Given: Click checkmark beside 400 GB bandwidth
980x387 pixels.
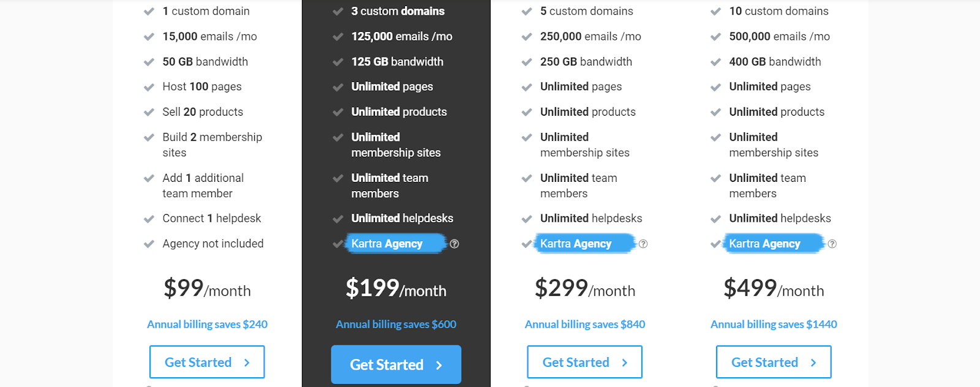Looking at the screenshot, I should pos(715,62).
